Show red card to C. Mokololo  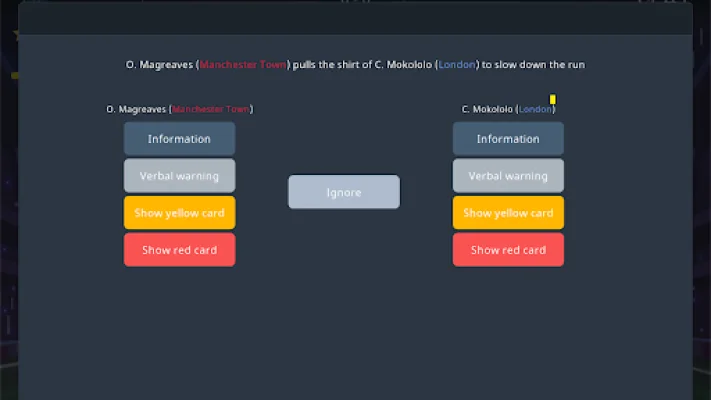pyautogui.click(x=508, y=250)
